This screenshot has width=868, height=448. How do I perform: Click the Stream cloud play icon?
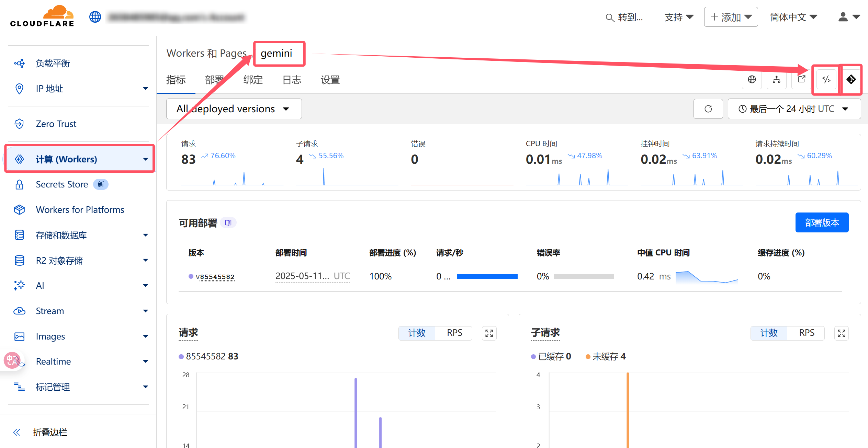coord(20,311)
